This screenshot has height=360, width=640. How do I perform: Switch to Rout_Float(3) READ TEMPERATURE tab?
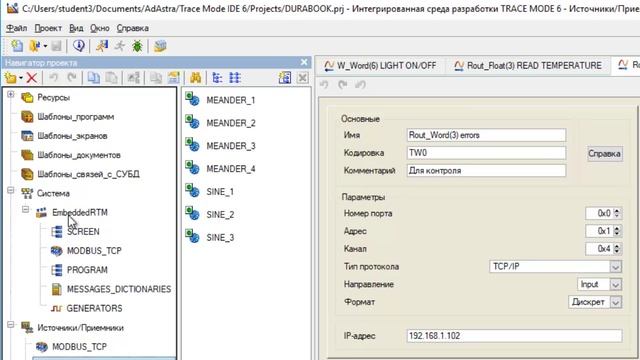click(x=528, y=66)
